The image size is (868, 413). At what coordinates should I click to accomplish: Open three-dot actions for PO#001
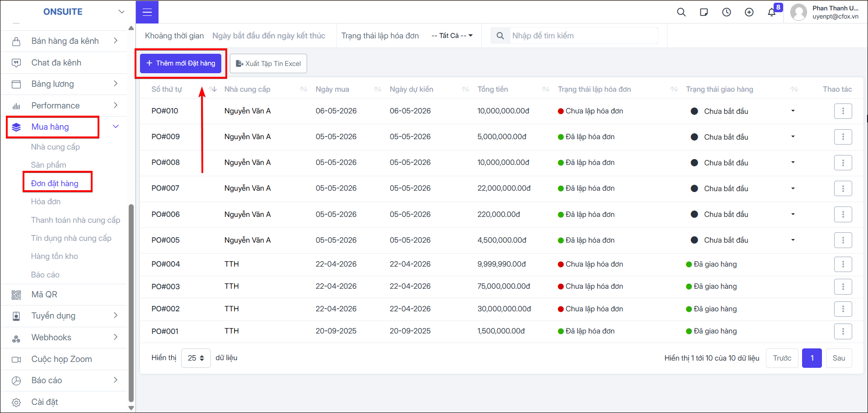tap(843, 331)
